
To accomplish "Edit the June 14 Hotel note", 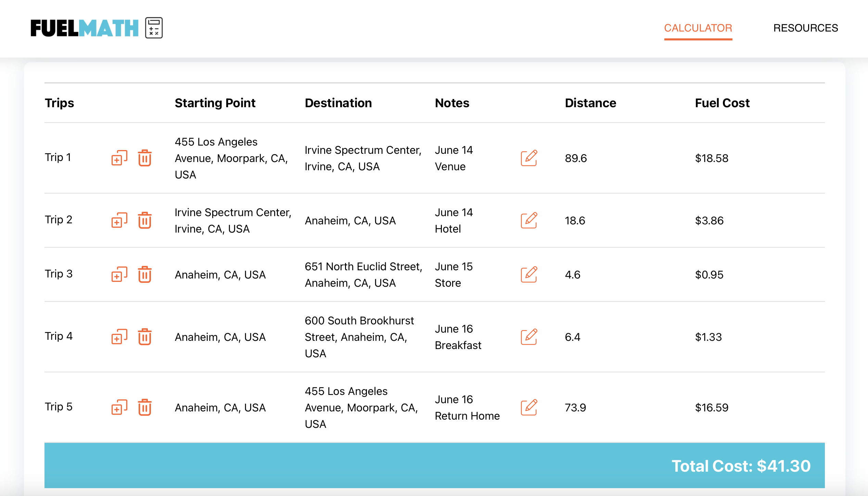I will pyautogui.click(x=529, y=220).
